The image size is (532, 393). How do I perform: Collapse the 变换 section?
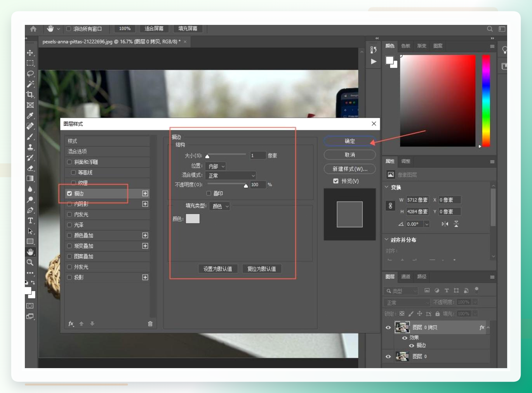[387, 187]
